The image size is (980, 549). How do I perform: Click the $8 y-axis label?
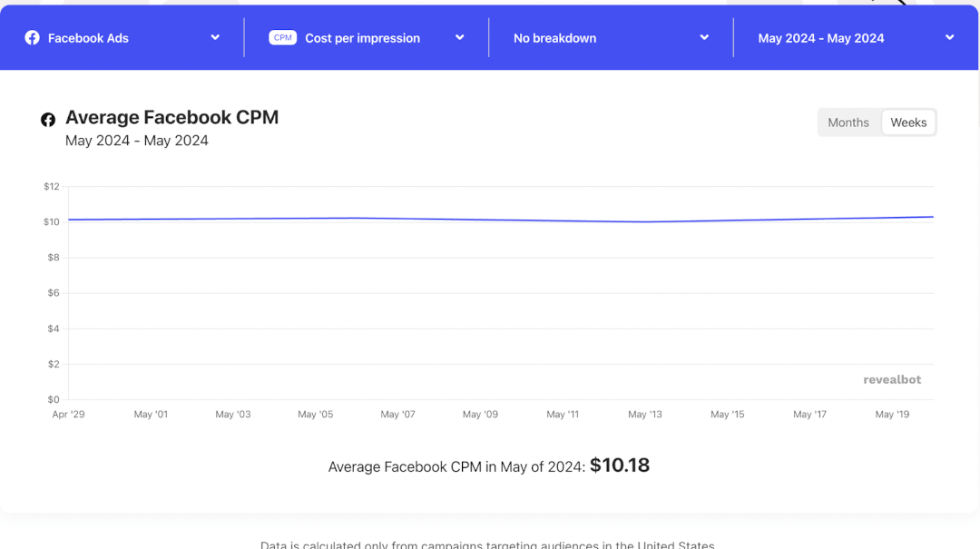click(x=54, y=258)
